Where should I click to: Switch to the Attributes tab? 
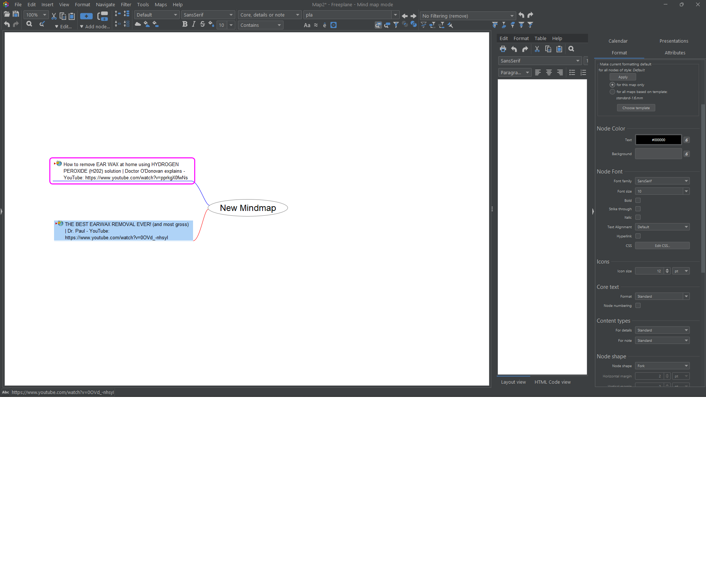(675, 53)
